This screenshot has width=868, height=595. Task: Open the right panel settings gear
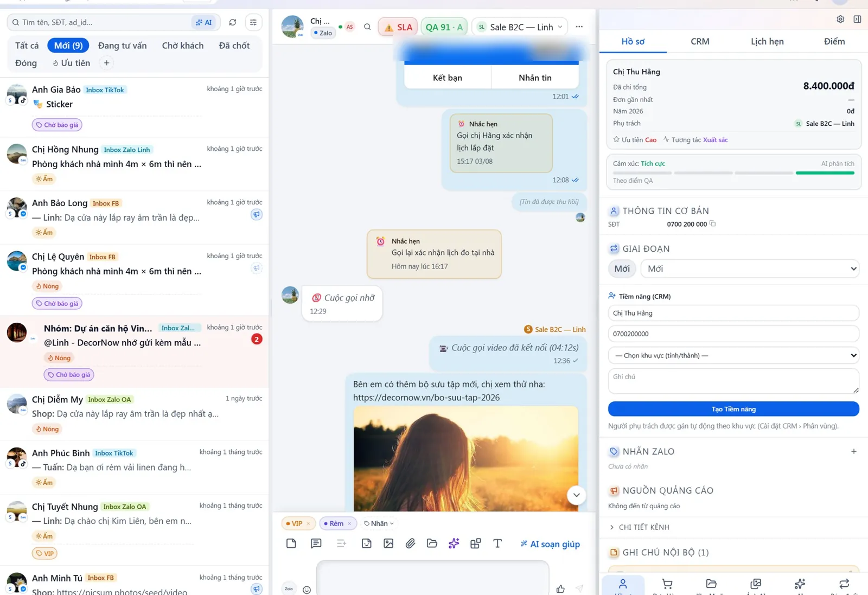coord(840,19)
